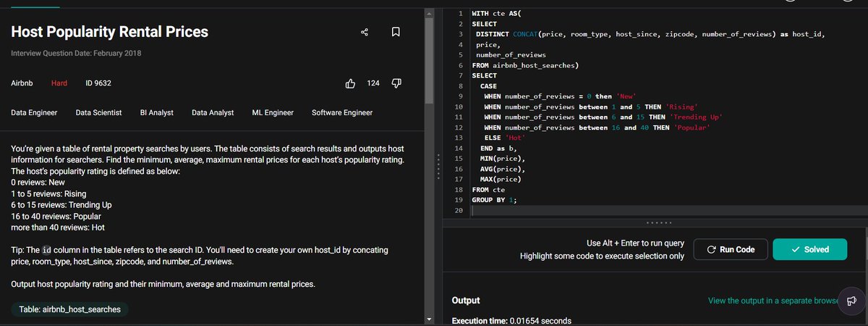This screenshot has height=326, width=868.
Task: Click the 'MIN(price),' code line
Action: (x=503, y=158)
